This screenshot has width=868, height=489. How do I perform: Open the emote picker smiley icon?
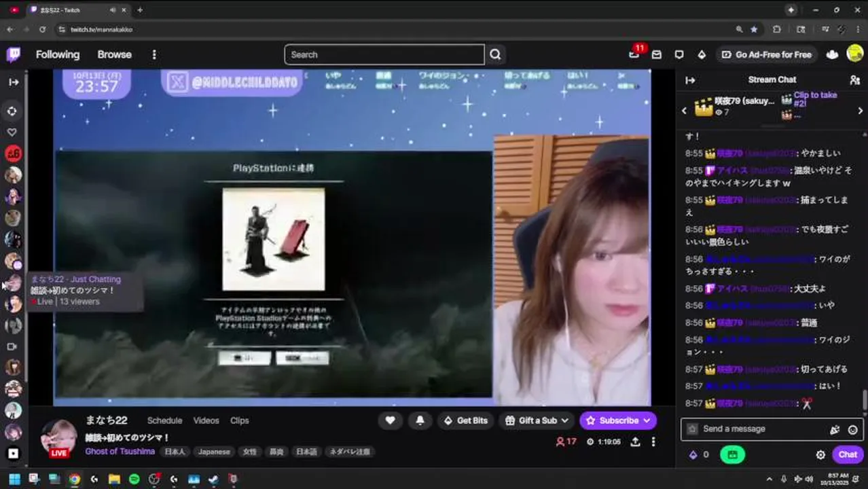tap(853, 429)
